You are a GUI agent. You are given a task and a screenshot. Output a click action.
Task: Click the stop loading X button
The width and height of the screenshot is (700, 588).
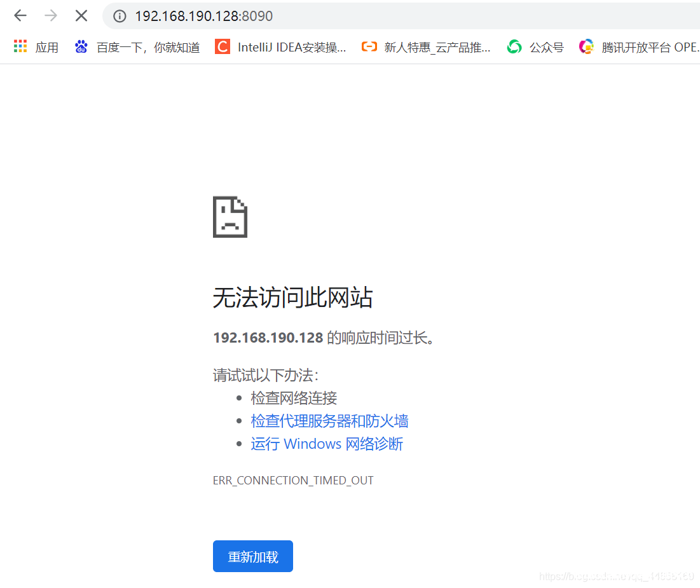[x=81, y=16]
